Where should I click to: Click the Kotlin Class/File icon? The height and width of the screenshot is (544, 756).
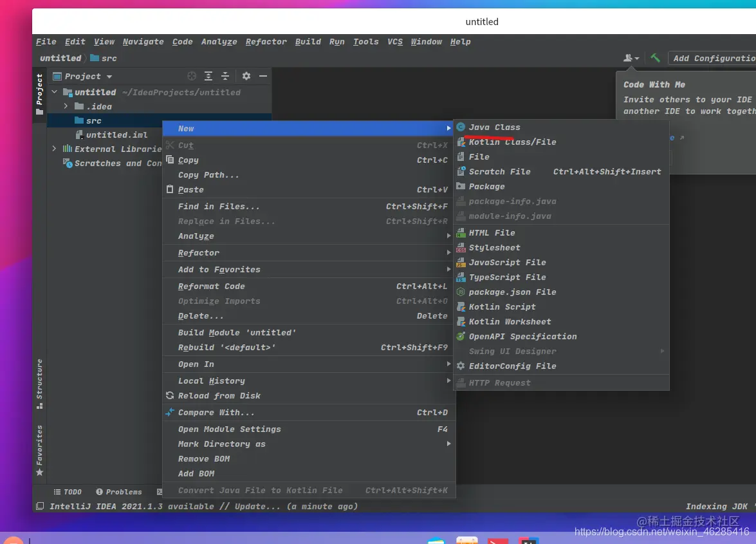(461, 142)
